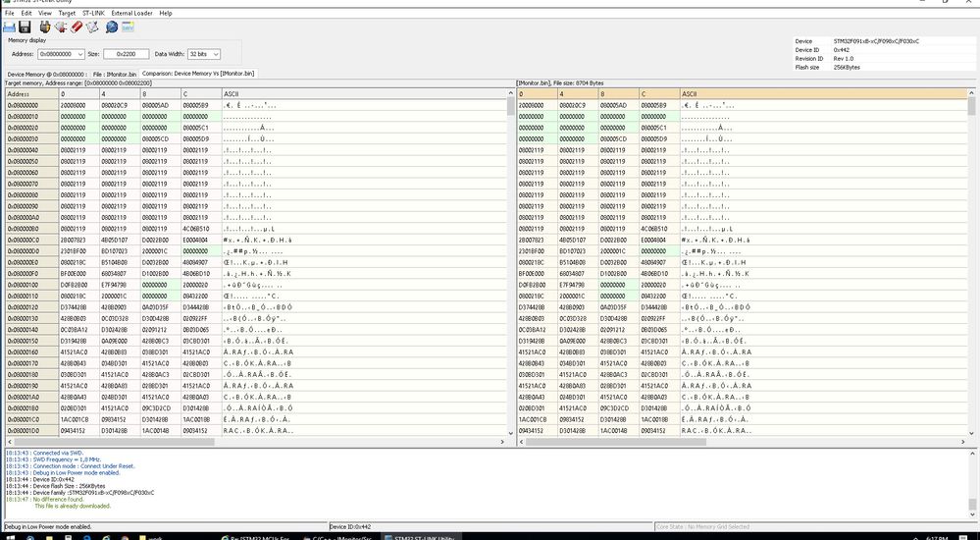Viewport: 980px width, 540px height.
Task: Open the File menu
Action: point(10,13)
